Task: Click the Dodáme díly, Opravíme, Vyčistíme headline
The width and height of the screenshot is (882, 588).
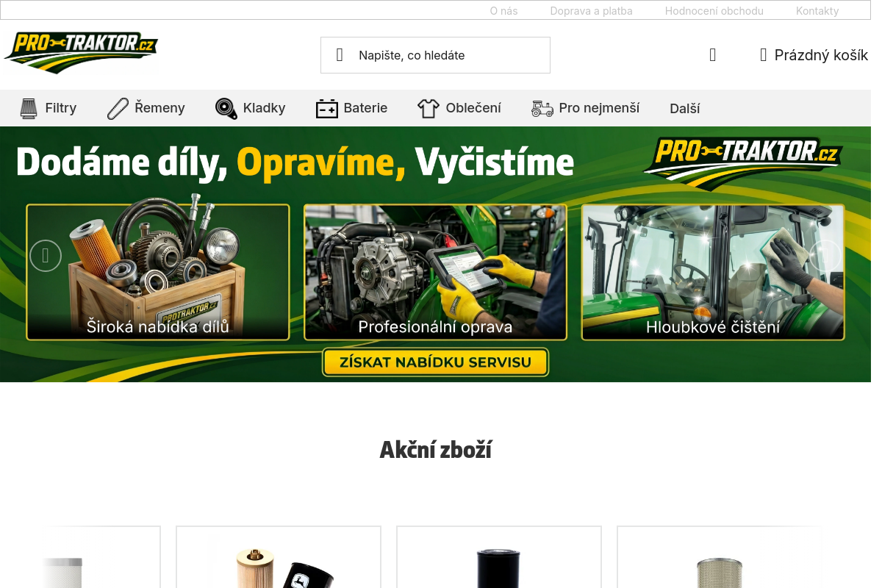Action: pos(295,162)
